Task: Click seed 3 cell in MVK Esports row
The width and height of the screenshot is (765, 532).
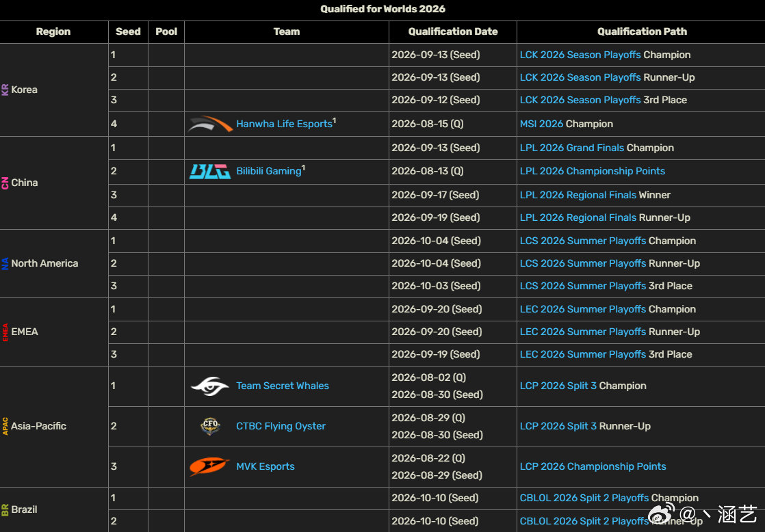Action: (x=128, y=466)
